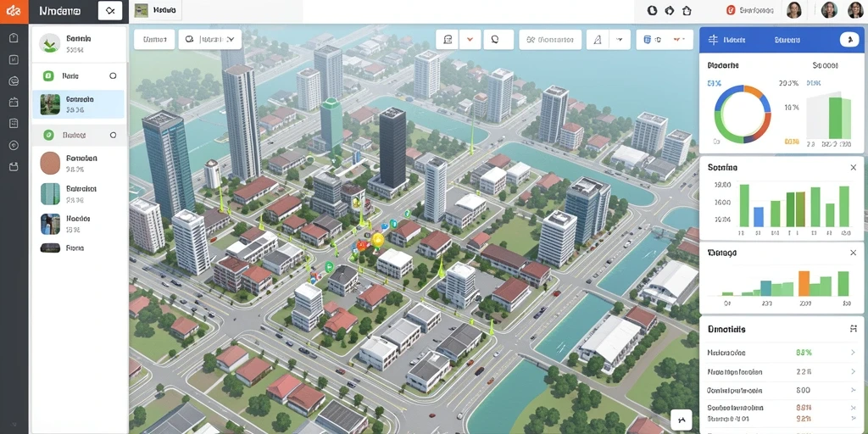Toggle the radio circle on first green-icon row

tap(113, 75)
